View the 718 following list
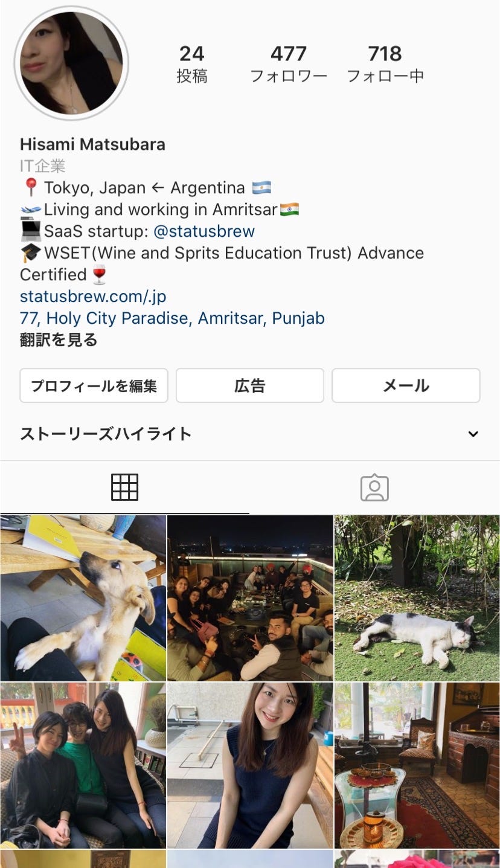Image resolution: width=500 pixels, height=868 pixels. tap(385, 64)
